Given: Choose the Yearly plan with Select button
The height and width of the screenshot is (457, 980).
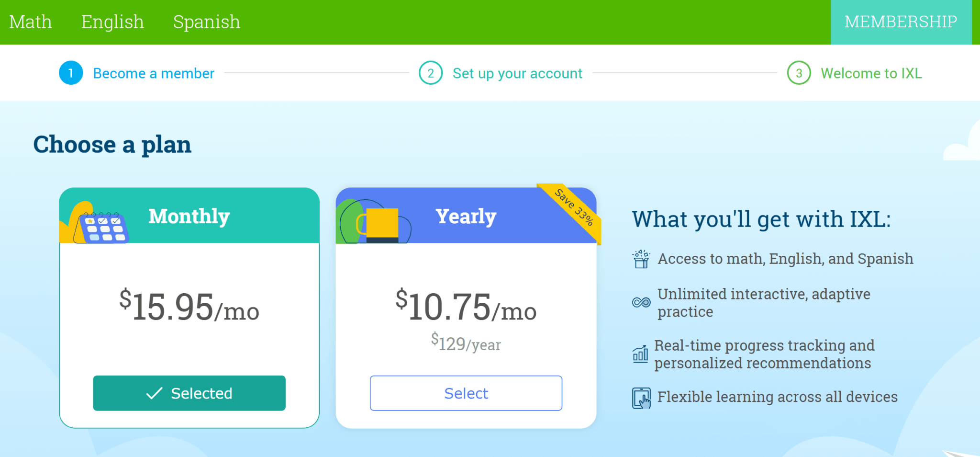Looking at the screenshot, I should (466, 393).
